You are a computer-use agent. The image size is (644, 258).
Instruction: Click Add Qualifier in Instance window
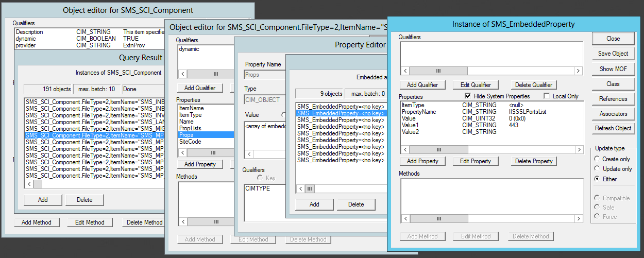pyautogui.click(x=422, y=85)
